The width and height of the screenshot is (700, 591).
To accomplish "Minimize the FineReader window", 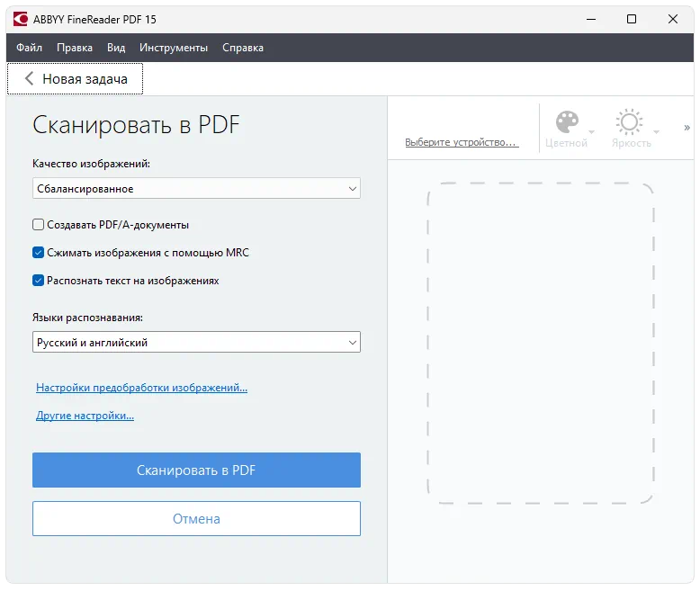I will click(x=591, y=19).
